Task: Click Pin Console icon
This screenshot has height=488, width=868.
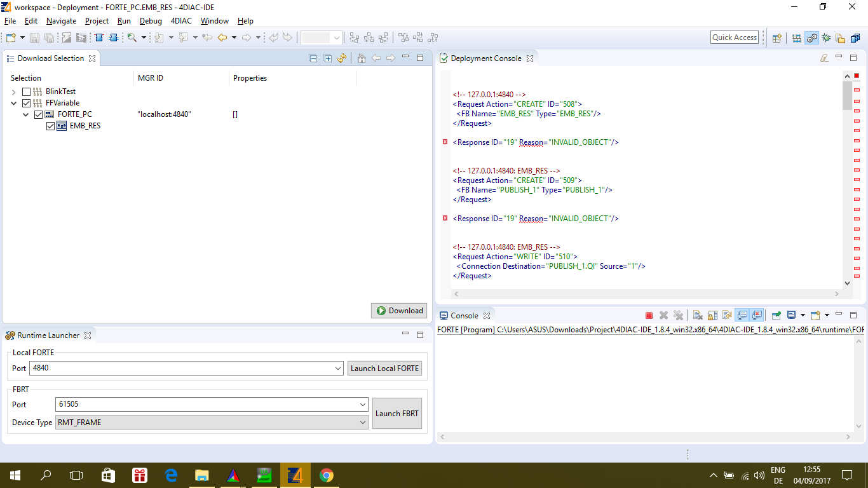Action: (x=776, y=315)
